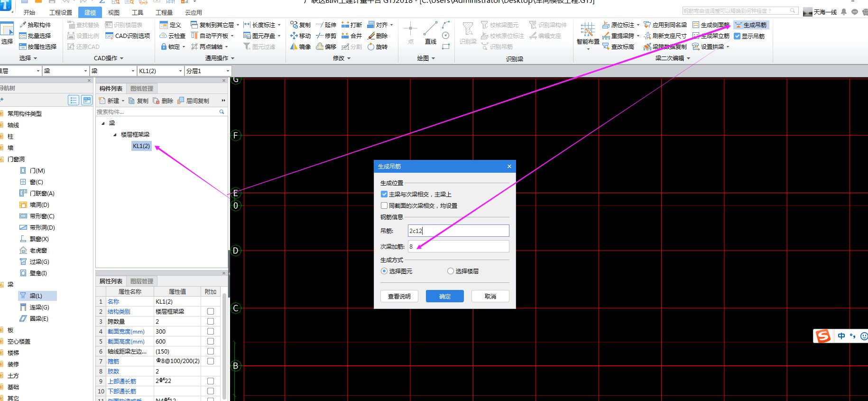This screenshot has height=401, width=868.
Task: Switch to the 工程量 ribbon tab
Action: point(165,12)
